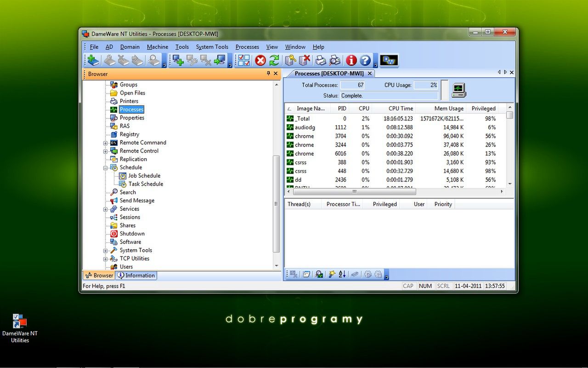The height and width of the screenshot is (368, 588).
Task: Collapse the Schedule tree node
Action: 105,168
